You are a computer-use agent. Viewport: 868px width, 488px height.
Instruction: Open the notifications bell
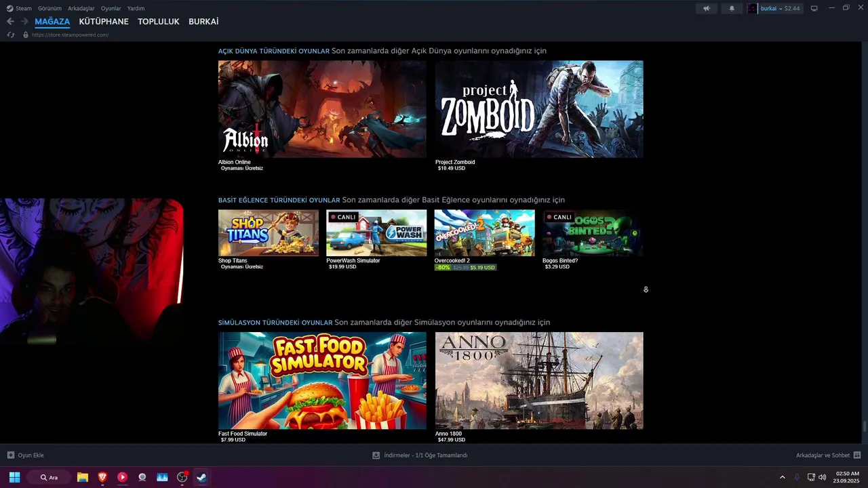[732, 8]
